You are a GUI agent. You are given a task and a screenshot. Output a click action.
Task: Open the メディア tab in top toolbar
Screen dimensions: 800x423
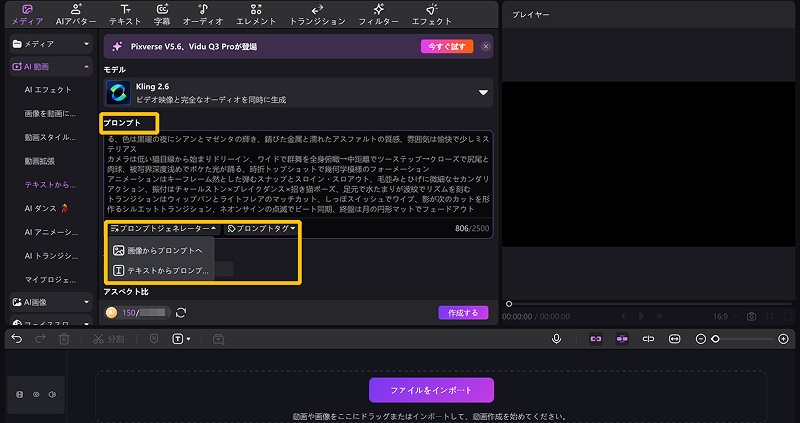point(27,15)
